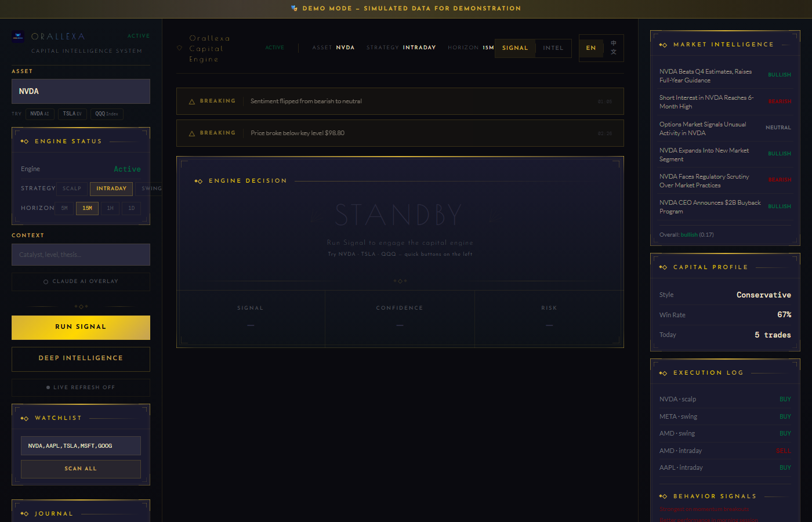The image size is (812, 522).
Task: Click the 'Overall: bullish (0.17)' summary
Action: coord(687,235)
